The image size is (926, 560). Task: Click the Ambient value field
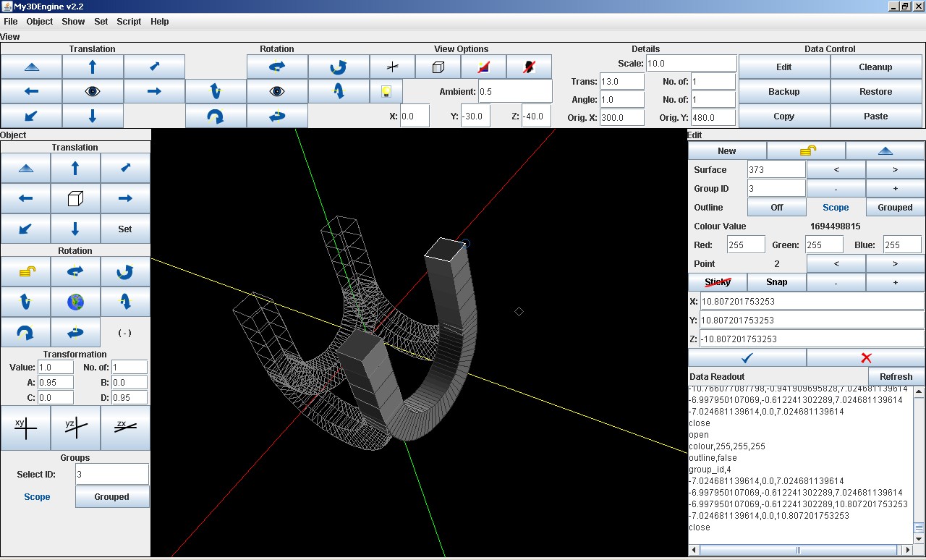515,91
